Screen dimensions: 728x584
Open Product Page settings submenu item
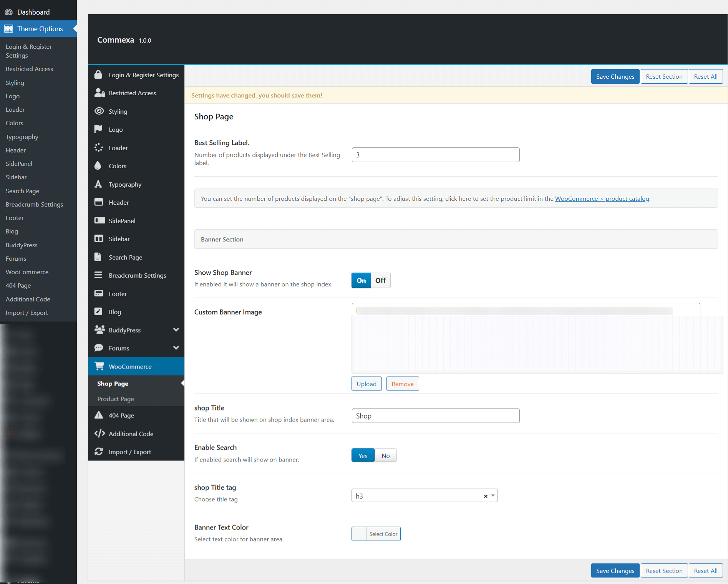point(116,399)
